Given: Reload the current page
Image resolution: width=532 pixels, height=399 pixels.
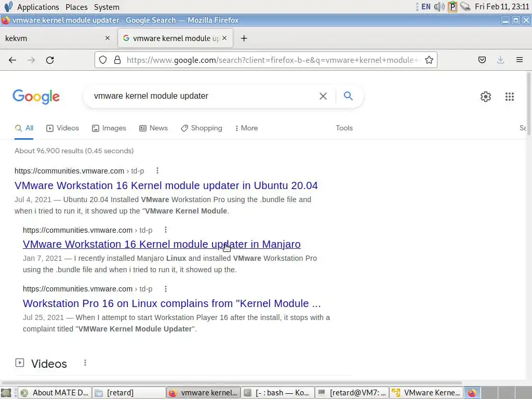Looking at the screenshot, I should coord(50,60).
